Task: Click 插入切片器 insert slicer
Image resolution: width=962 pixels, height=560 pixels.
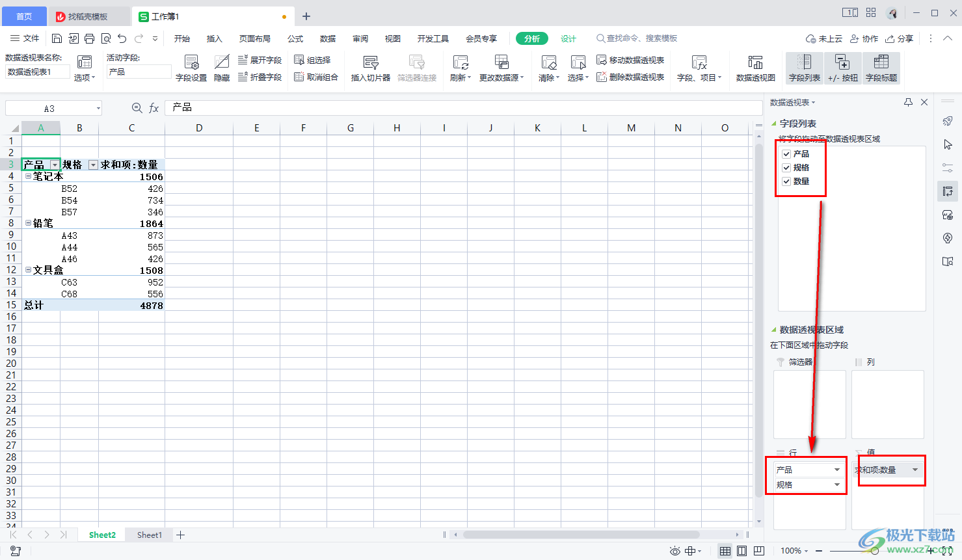Action: click(371, 68)
